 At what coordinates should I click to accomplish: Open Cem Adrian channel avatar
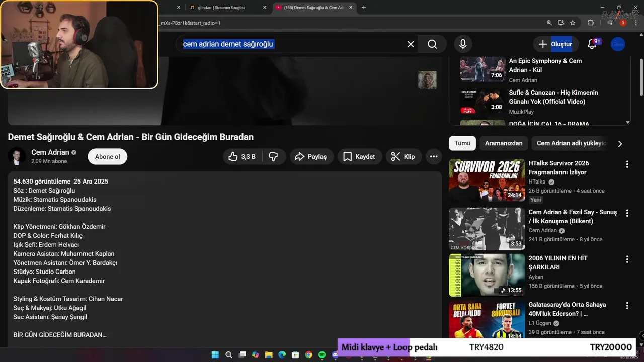pos(17,156)
